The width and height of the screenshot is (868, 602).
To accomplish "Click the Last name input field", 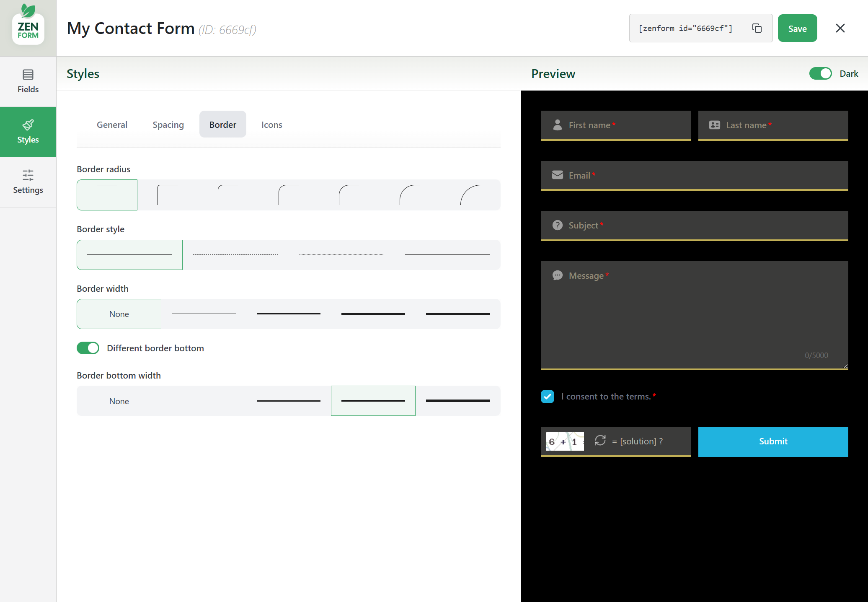I will click(773, 125).
